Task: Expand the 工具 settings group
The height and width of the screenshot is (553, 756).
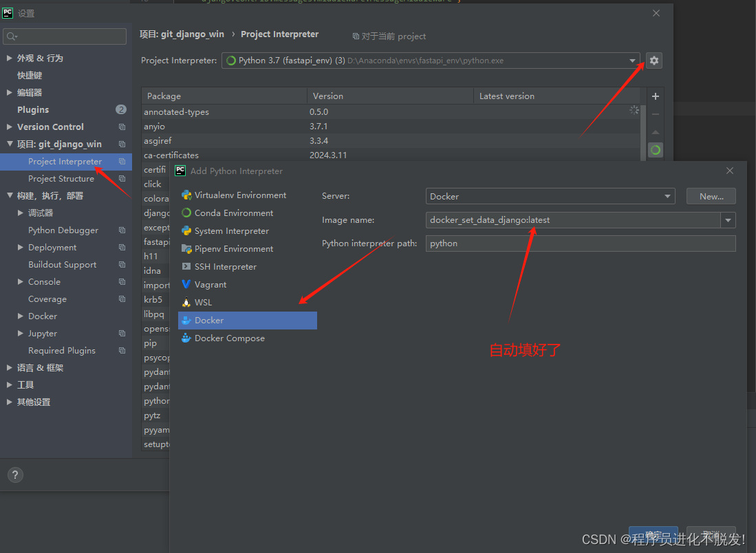Action: (x=9, y=384)
